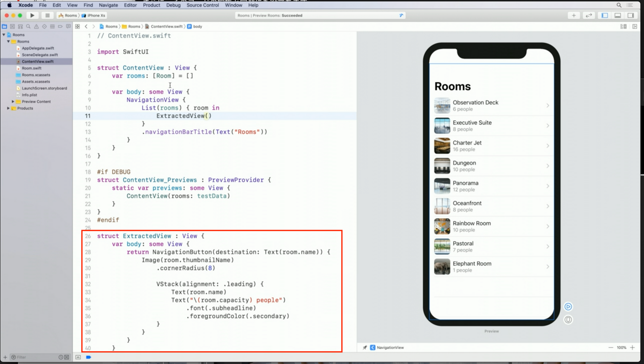Collapse the Rooms project root

(x=4, y=35)
